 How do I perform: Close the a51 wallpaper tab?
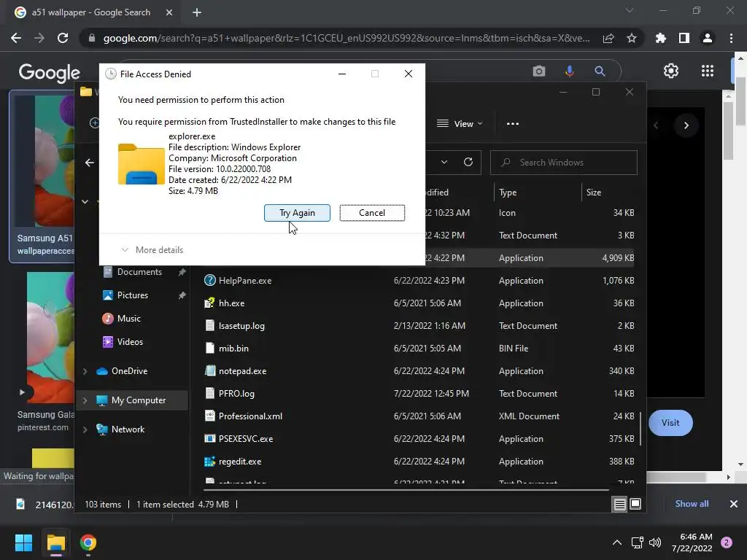tap(169, 12)
